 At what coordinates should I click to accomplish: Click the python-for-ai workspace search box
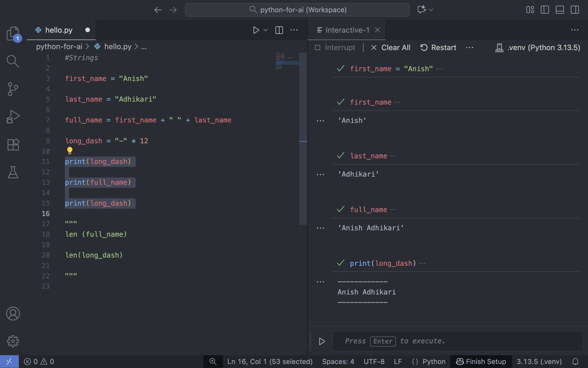[x=297, y=10]
